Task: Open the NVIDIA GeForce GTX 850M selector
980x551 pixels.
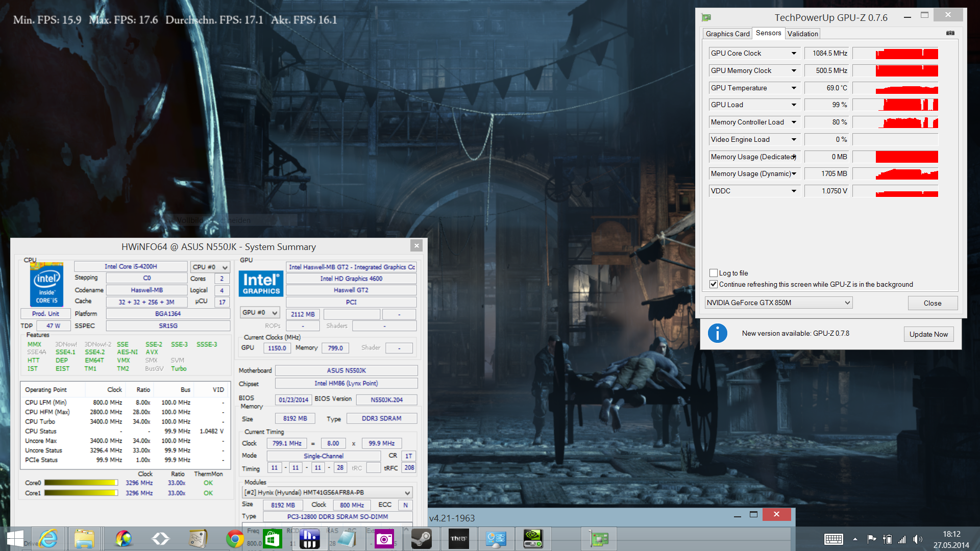Action: click(x=778, y=303)
